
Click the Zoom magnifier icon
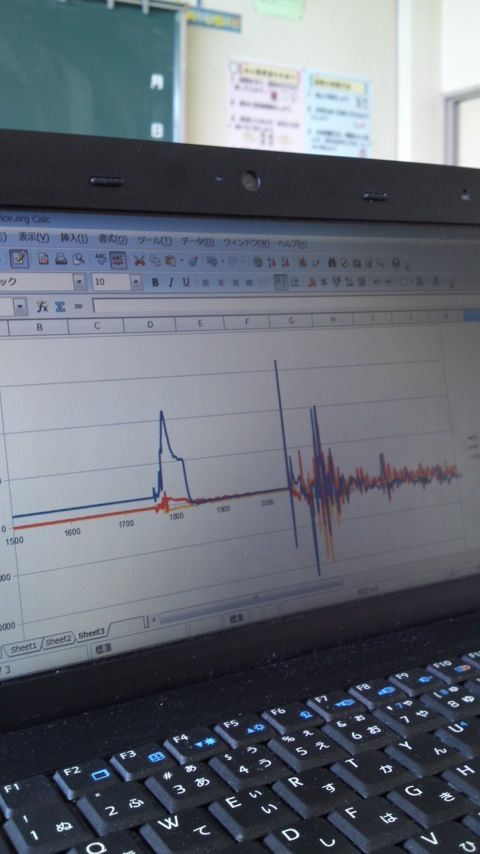pyautogui.click(x=380, y=263)
